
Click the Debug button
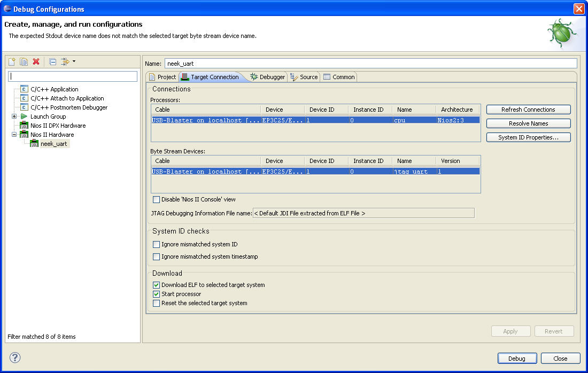(517, 359)
